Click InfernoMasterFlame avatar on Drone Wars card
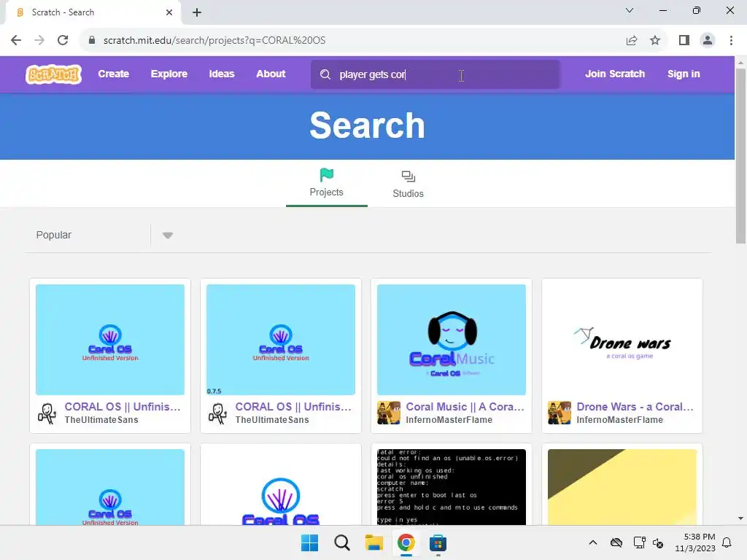 560,413
